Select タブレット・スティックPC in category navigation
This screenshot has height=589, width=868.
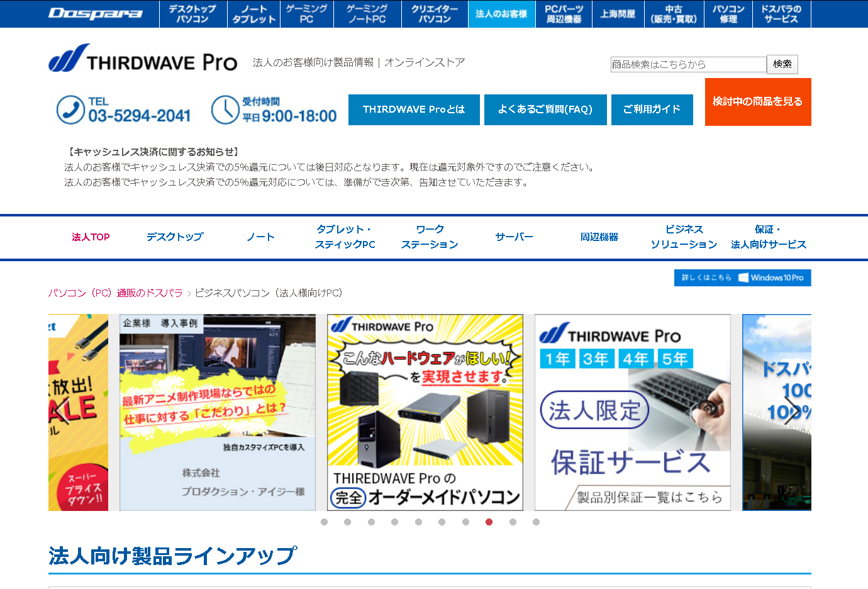345,237
